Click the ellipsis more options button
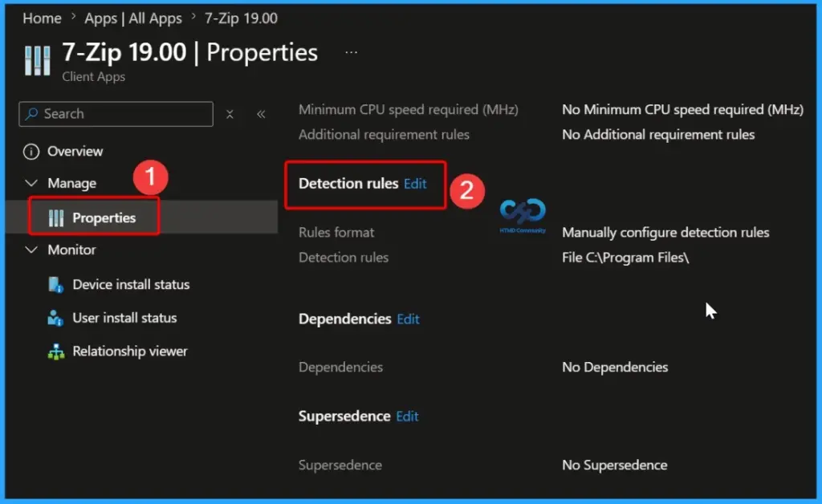The width and height of the screenshot is (822, 504). click(x=352, y=52)
